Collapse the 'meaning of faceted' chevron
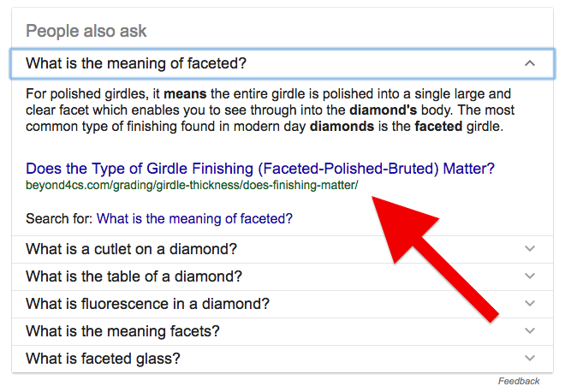 530,63
